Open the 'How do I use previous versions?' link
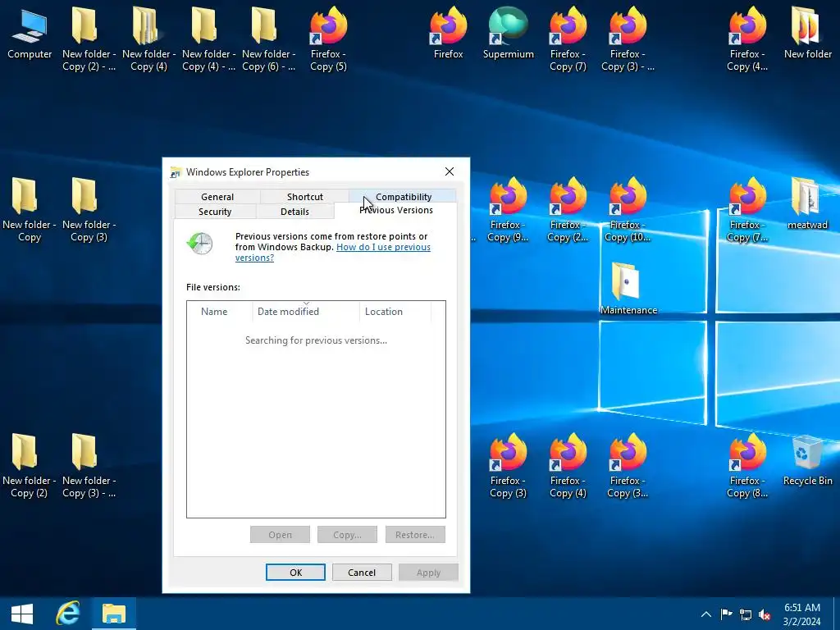This screenshot has width=840, height=630. point(333,253)
